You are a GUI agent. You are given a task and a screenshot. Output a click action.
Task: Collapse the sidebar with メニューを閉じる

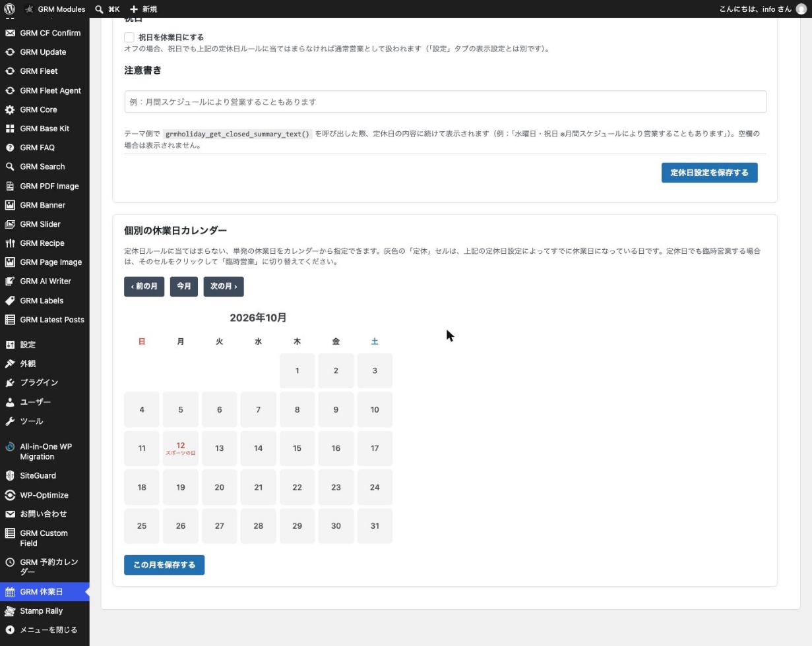coord(45,630)
